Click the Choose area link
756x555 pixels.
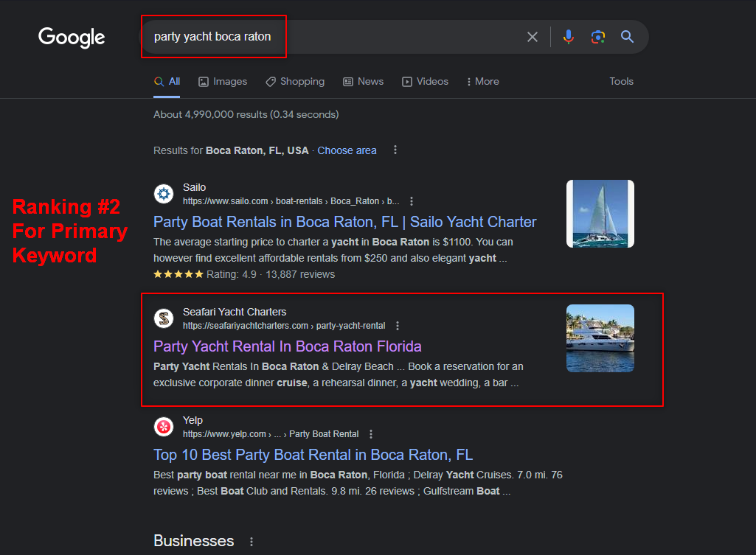point(347,151)
